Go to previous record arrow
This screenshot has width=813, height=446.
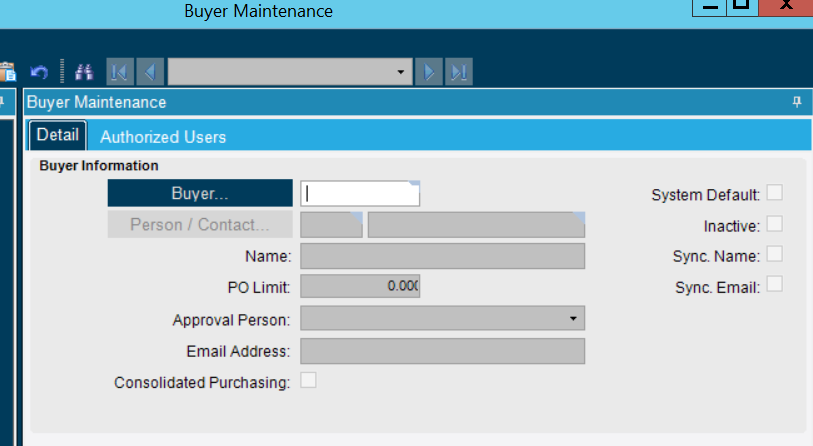(x=150, y=72)
